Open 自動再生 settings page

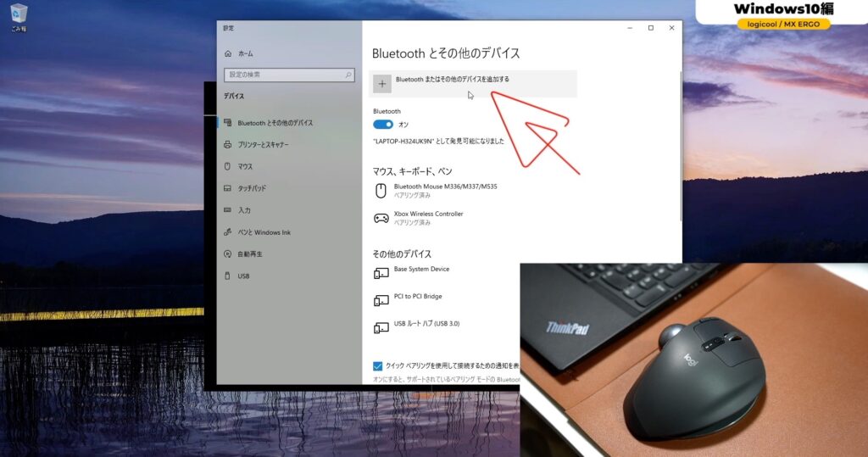[x=250, y=254]
